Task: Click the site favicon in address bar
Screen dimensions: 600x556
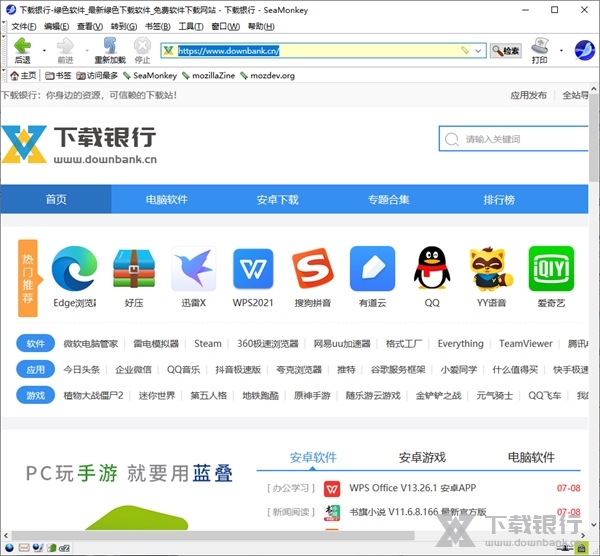Action: point(168,51)
